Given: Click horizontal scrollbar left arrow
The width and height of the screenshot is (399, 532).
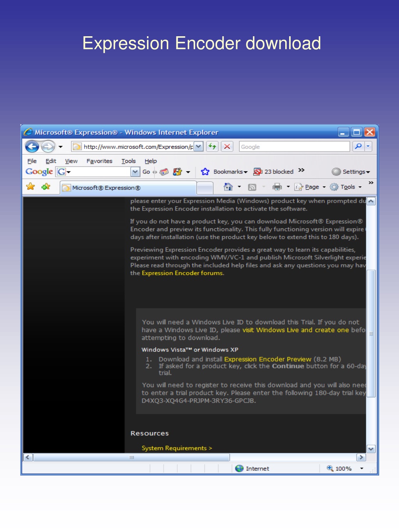Looking at the screenshot, I should pos(28,457).
